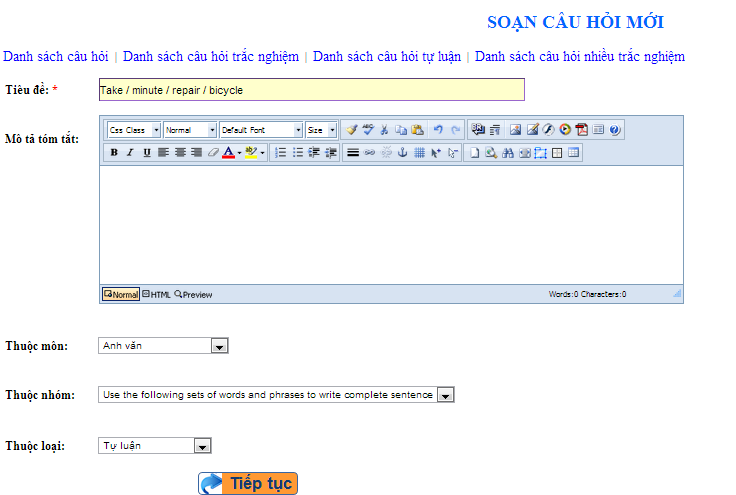Open the Normal paragraph style dropdown
Screen dimensions: 736x495
(x=190, y=130)
